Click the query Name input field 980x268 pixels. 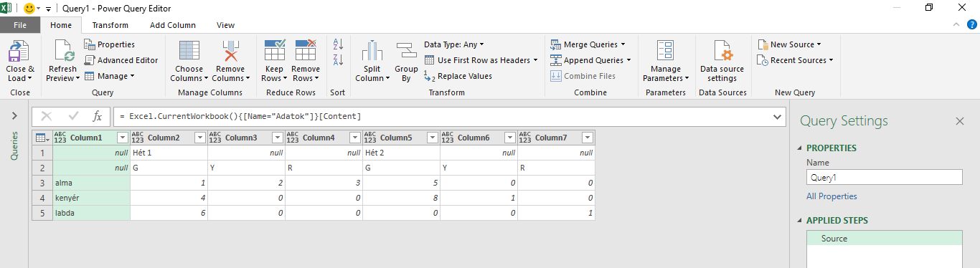(x=885, y=178)
